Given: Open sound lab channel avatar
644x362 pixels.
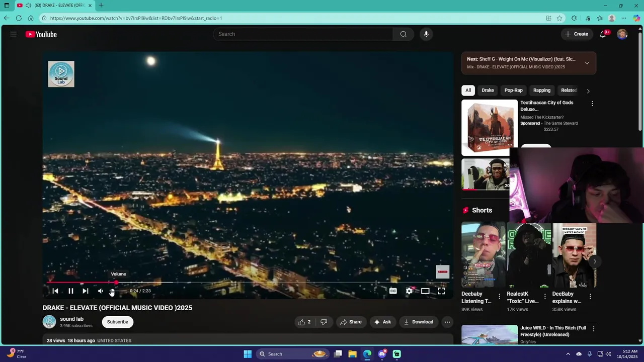Looking at the screenshot, I should click(49, 322).
